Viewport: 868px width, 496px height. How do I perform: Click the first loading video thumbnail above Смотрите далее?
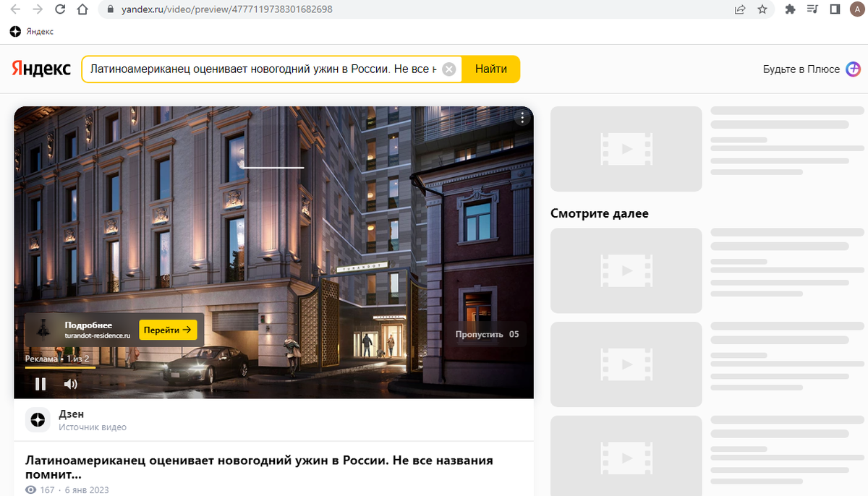pyautogui.click(x=626, y=149)
